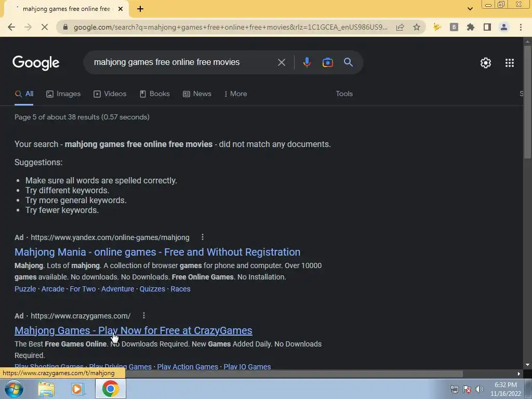
Task: Clear the search box text
Action: [x=281, y=62]
